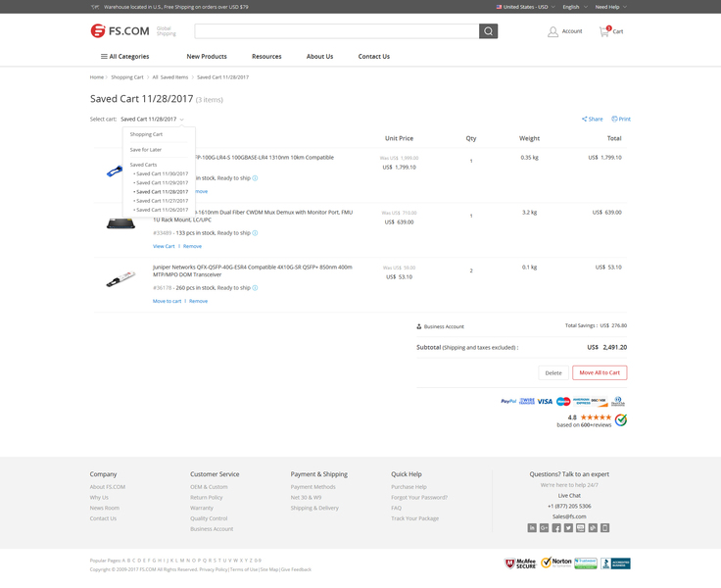The height and width of the screenshot is (588, 721).
Task: Open the shopping cart icon
Action: (x=604, y=31)
